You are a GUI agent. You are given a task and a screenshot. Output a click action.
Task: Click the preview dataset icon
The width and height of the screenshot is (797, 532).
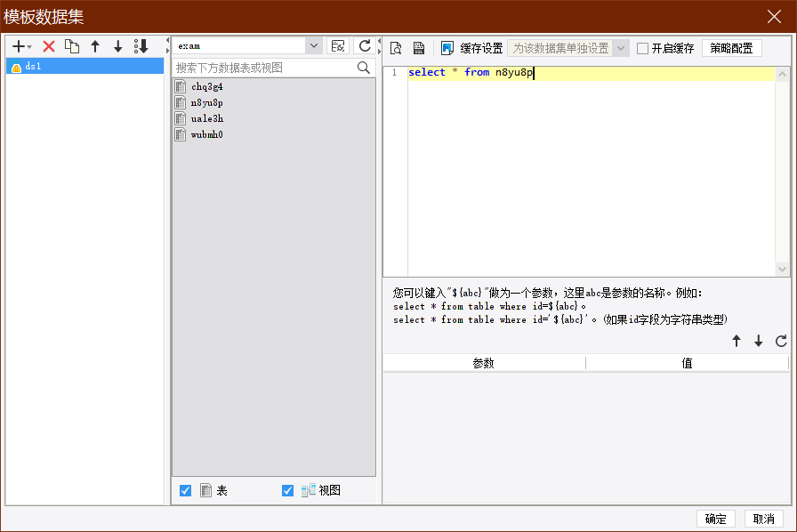click(396, 48)
